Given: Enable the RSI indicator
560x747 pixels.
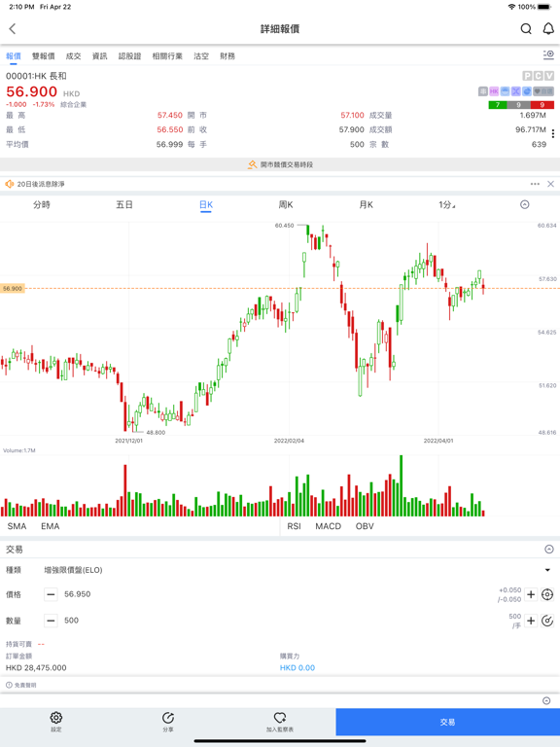Looking at the screenshot, I should [x=294, y=526].
